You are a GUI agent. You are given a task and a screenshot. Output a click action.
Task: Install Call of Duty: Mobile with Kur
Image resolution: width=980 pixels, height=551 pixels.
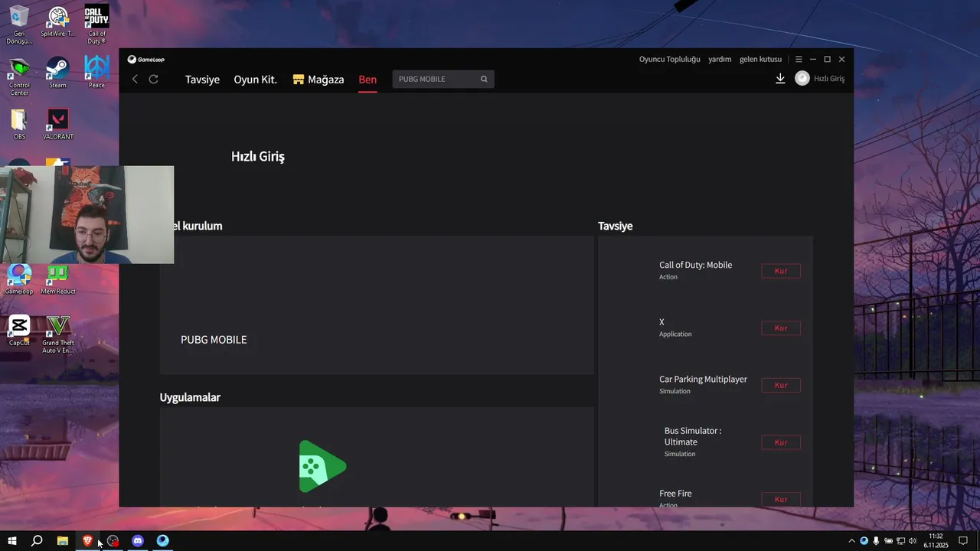(781, 271)
